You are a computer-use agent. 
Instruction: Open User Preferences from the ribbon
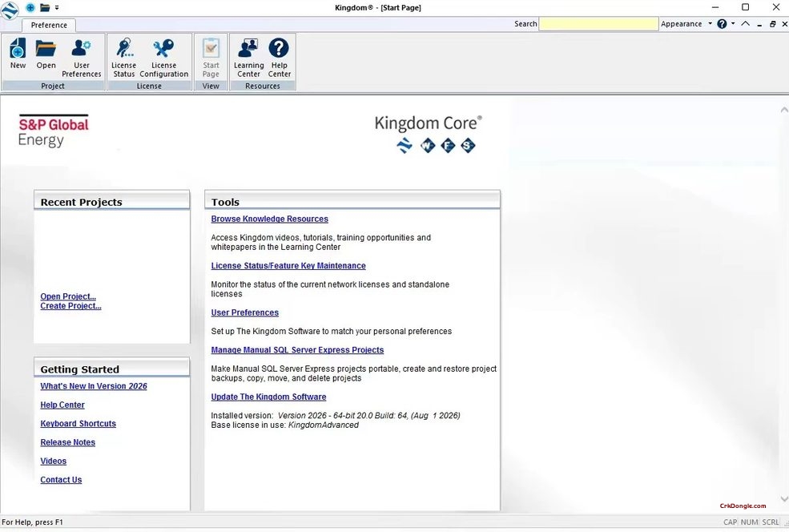82,58
